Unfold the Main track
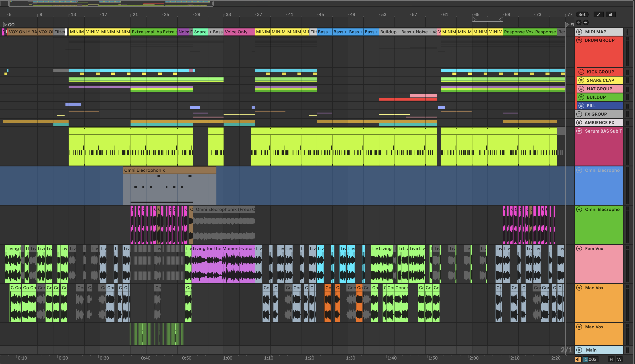Image resolution: width=635 pixels, height=364 pixels. point(579,350)
